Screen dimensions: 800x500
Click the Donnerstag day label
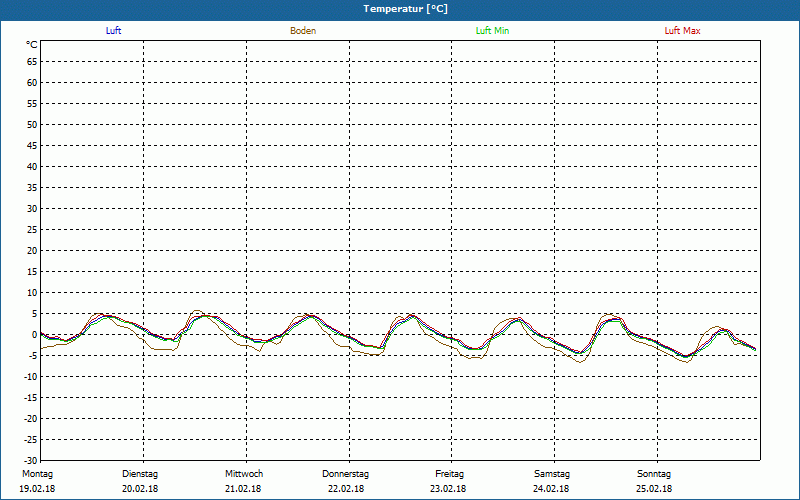[x=345, y=474]
